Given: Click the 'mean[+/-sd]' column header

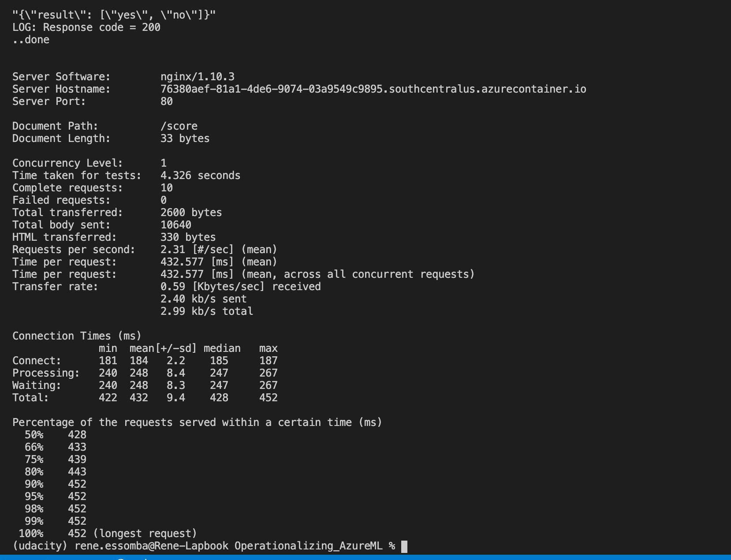Looking at the screenshot, I should 163,348.
